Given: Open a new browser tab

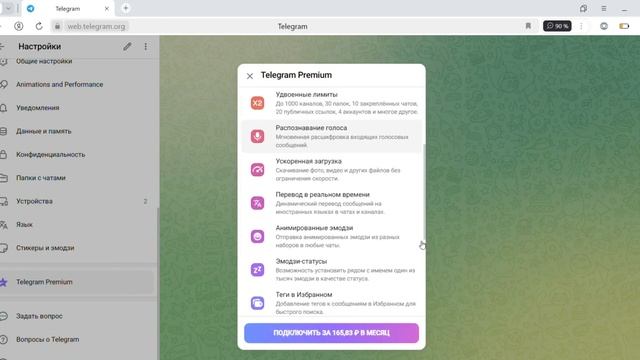Looking at the screenshot, I should click(126, 8).
